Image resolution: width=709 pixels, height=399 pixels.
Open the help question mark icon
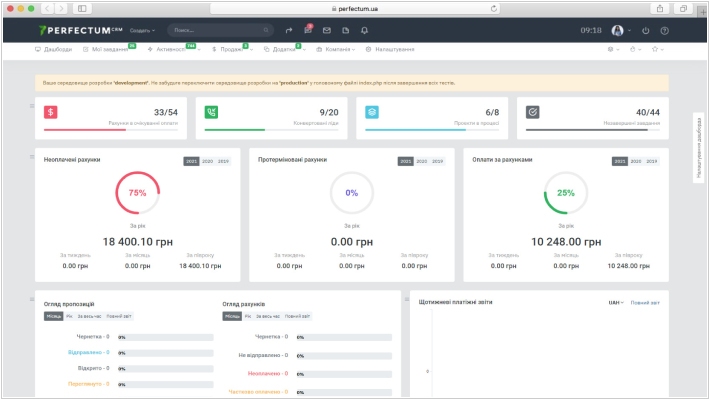point(664,30)
